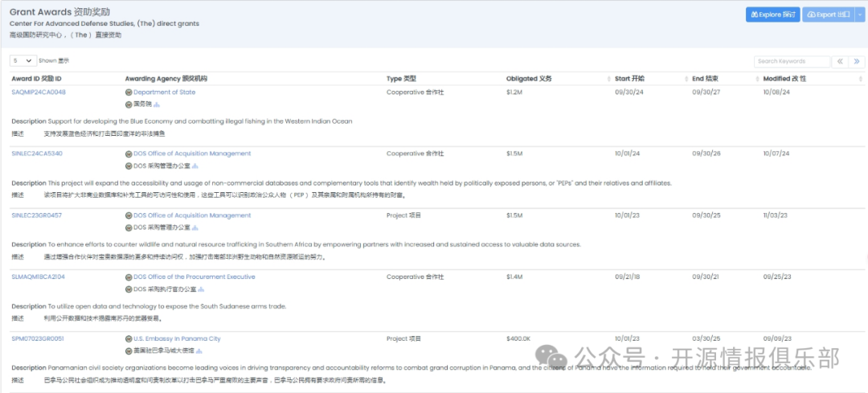Click seal icon beside DOS 采购执行官办公室
The height and width of the screenshot is (393, 868).
tap(129, 289)
